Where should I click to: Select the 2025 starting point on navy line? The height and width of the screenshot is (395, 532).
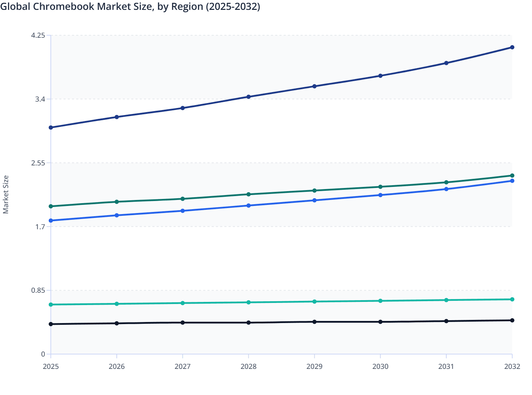pos(50,127)
